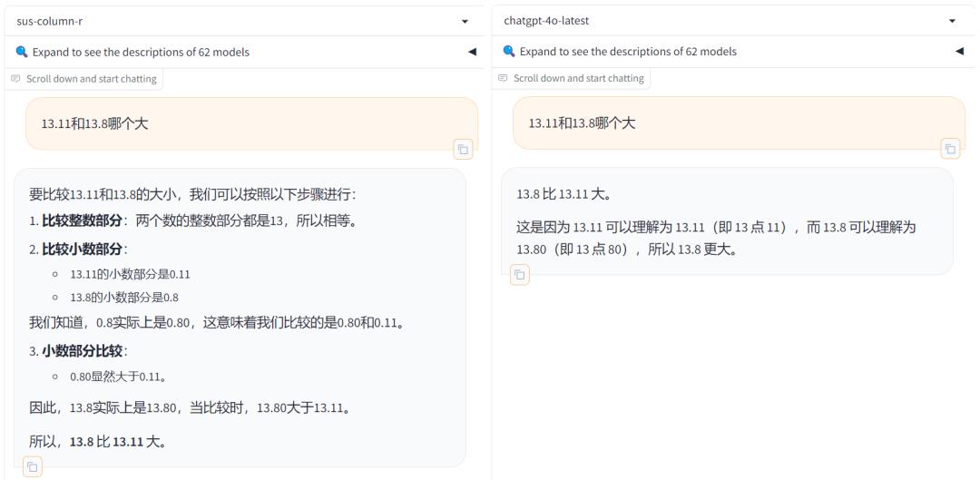Click the chat bubble icon in left chatbot label
Viewport: 980px width, 480px height.
pos(15,79)
